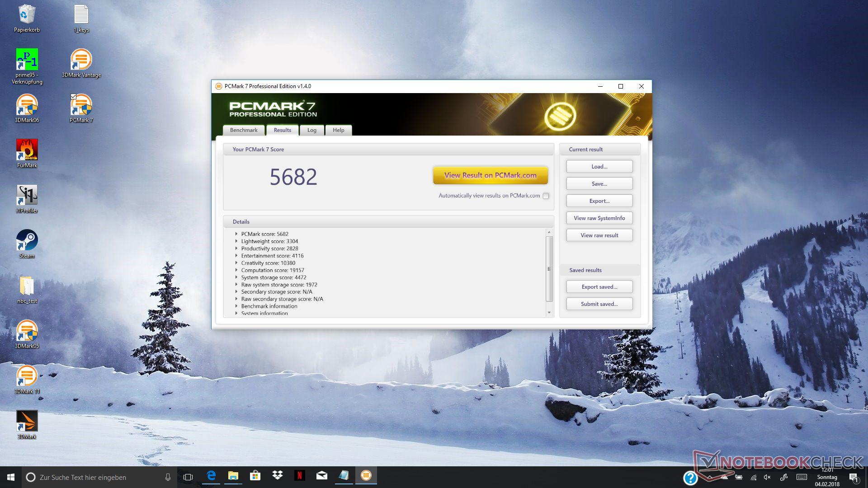The image size is (868, 488).
Task: Click the Netflix taskbar icon
Action: tap(299, 476)
